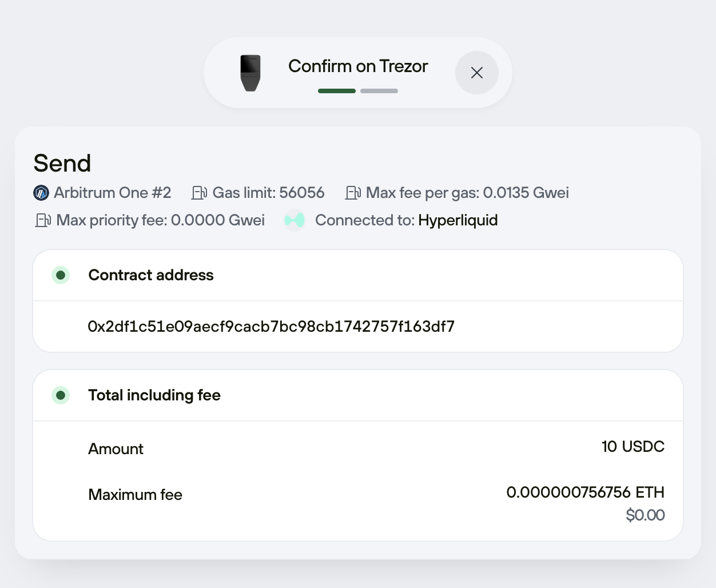Click the Amount row label
Image resolution: width=716 pixels, height=588 pixels.
(x=116, y=449)
